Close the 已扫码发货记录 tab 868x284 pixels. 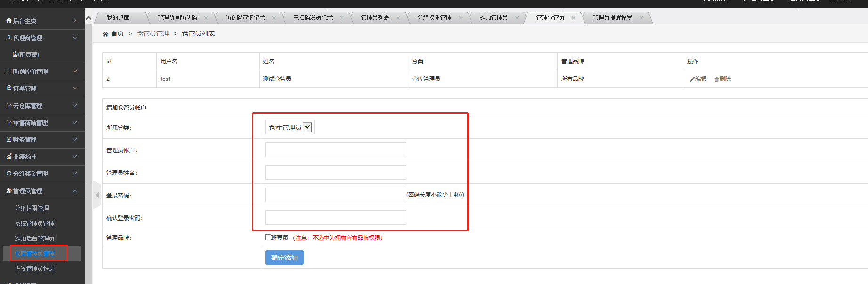pos(341,18)
